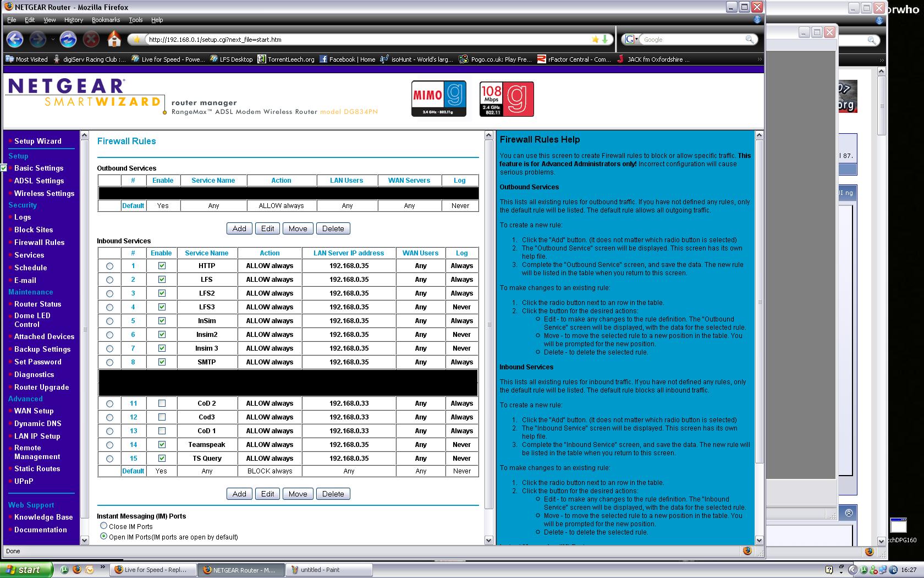Click the Firefox icon in the status bar
The height and width of the screenshot is (578, 924).
click(747, 550)
